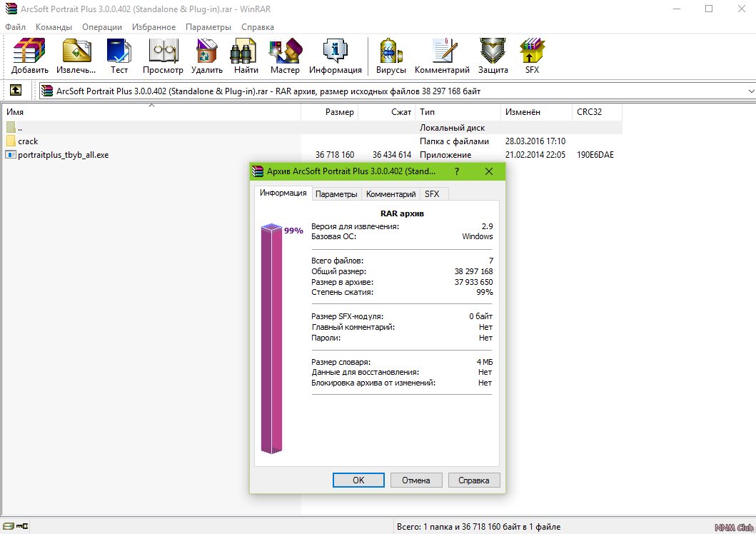This screenshot has width=756, height=534.
Task: Run archive Тест (Test) tool
Action: click(119, 56)
